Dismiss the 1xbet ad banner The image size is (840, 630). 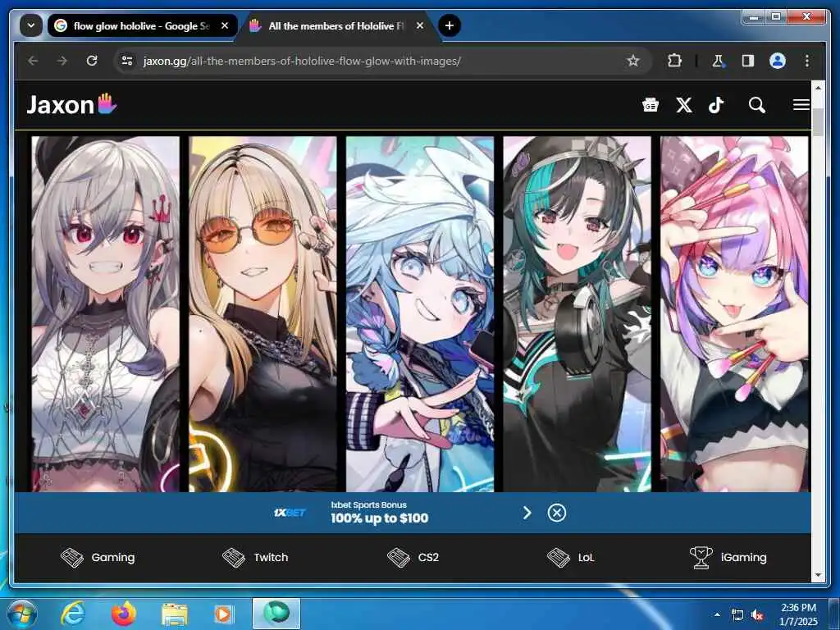coord(557,513)
